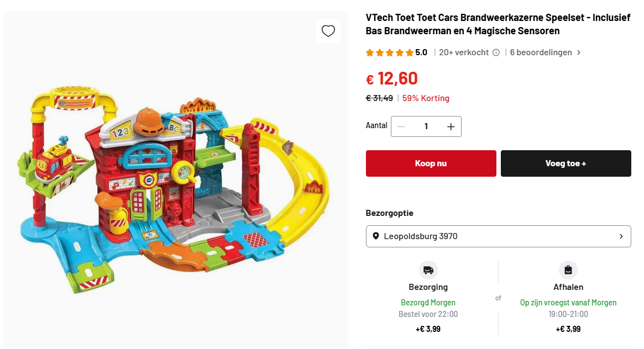The image size is (644, 349).
Task: Click the Voeg toe + button
Action: [566, 163]
